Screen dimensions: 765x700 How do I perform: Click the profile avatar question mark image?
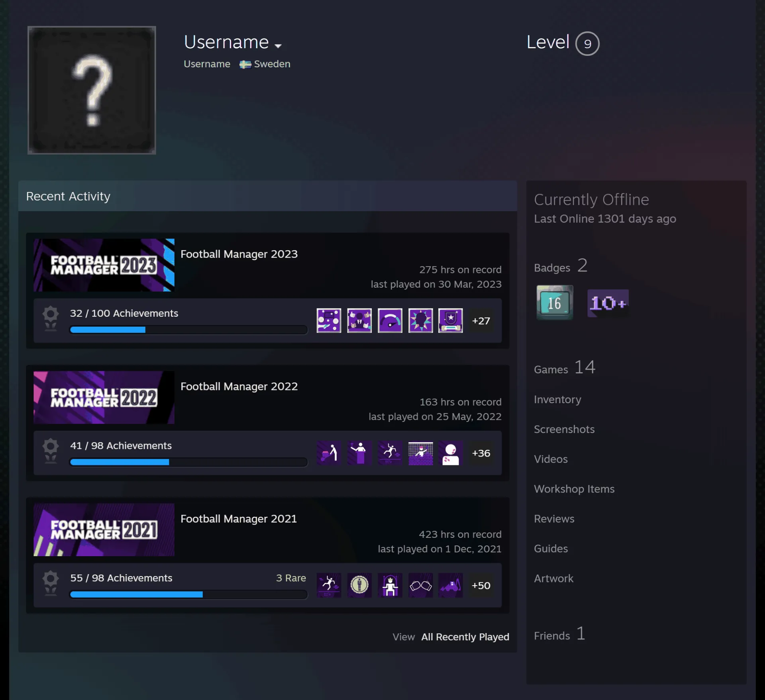click(x=92, y=90)
